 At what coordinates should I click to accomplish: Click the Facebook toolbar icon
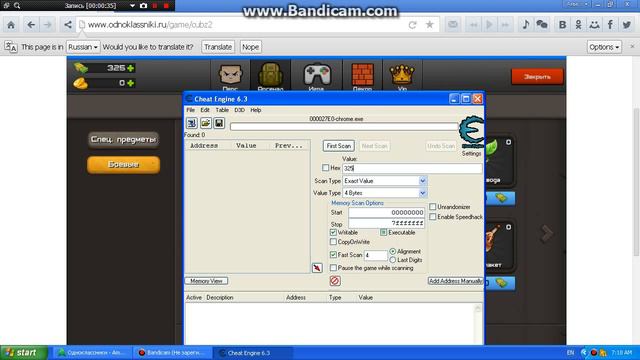click(x=610, y=25)
